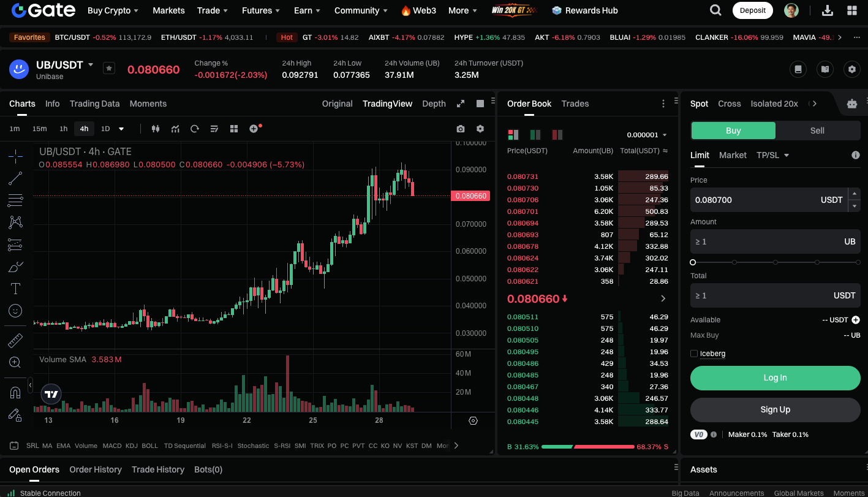Screen dimensions: 868x497
Task: Switch to the Trades tab
Action: pyautogui.click(x=575, y=104)
